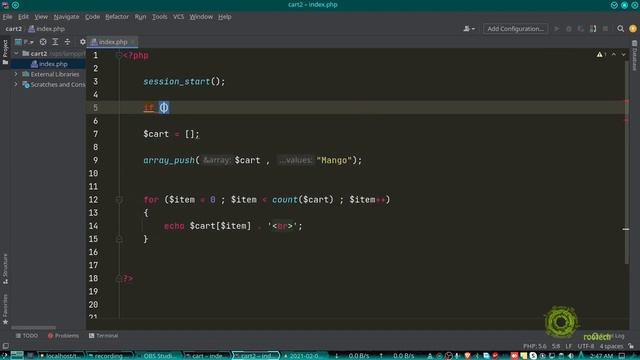The width and height of the screenshot is (640, 360).
Task: Click the UTF-8 encoding widget
Action: point(586,346)
